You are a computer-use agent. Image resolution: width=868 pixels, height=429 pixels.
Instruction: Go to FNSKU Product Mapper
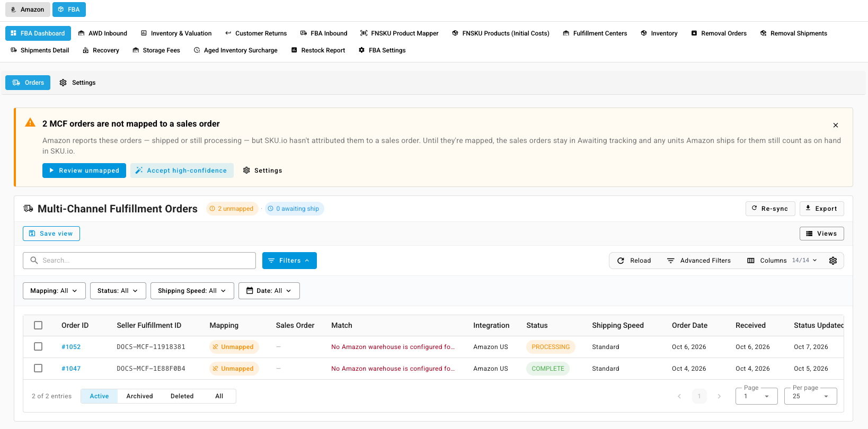tap(400, 33)
